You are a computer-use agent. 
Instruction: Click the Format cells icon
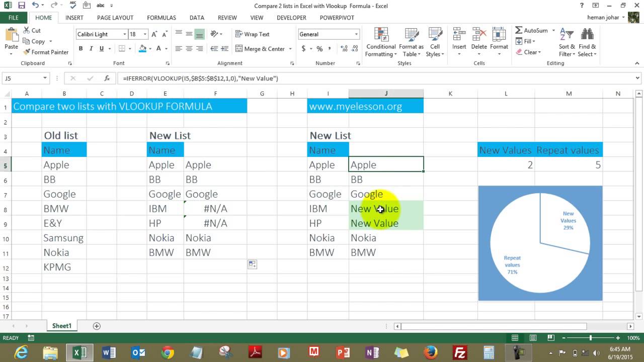[x=499, y=35]
